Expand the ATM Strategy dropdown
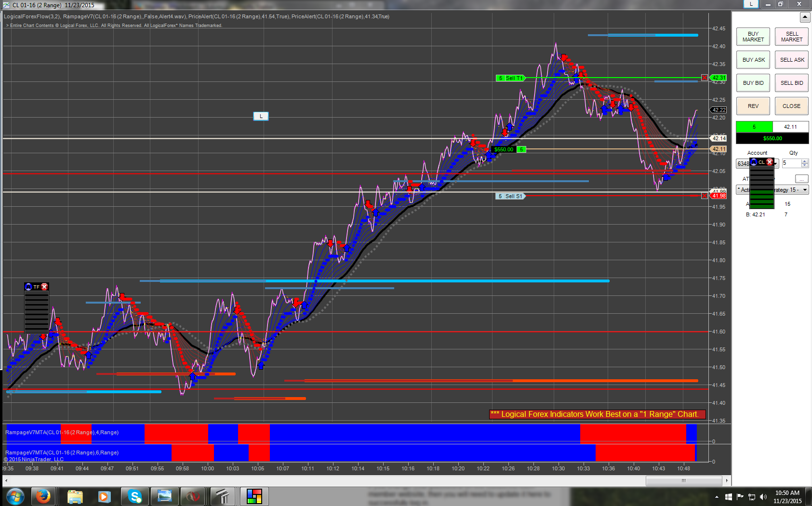The image size is (812, 506). 805,190
